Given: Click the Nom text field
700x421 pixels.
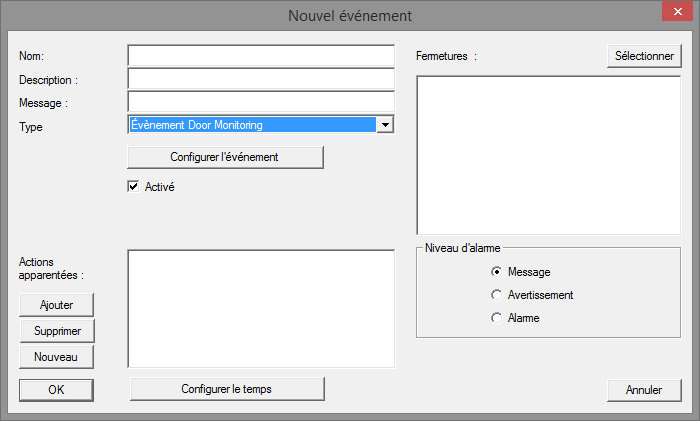Looking at the screenshot, I should pyautogui.click(x=261, y=55).
